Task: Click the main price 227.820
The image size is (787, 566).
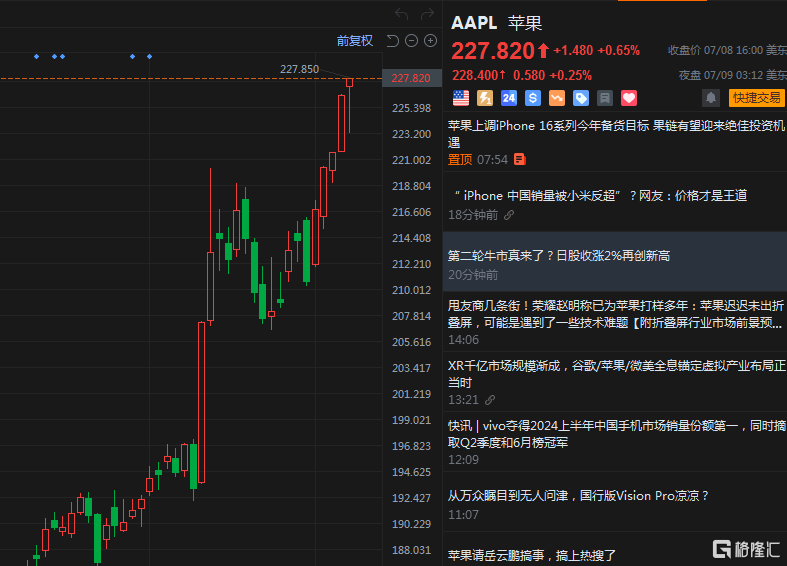Action: pos(493,51)
